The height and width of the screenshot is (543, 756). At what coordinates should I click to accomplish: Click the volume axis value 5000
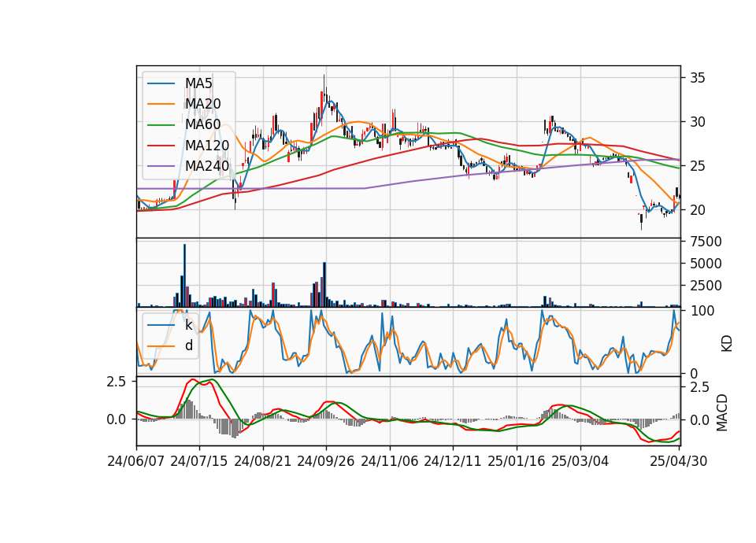[x=706, y=264]
